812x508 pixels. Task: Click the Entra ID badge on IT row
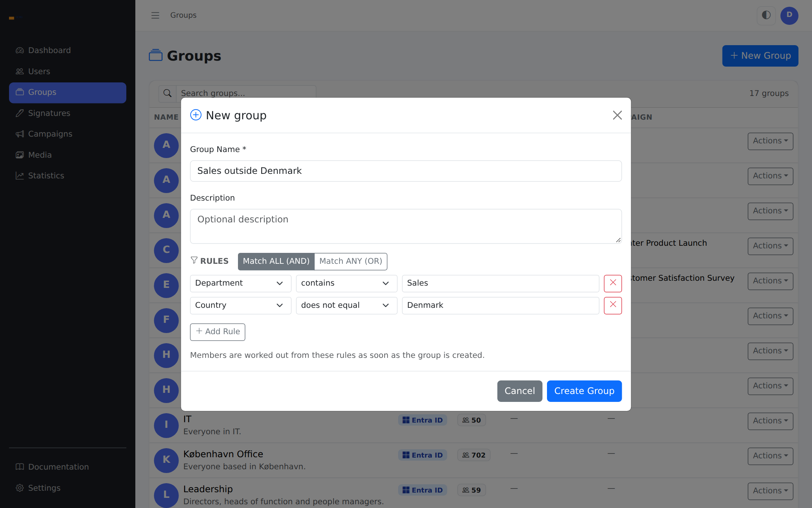pyautogui.click(x=423, y=420)
